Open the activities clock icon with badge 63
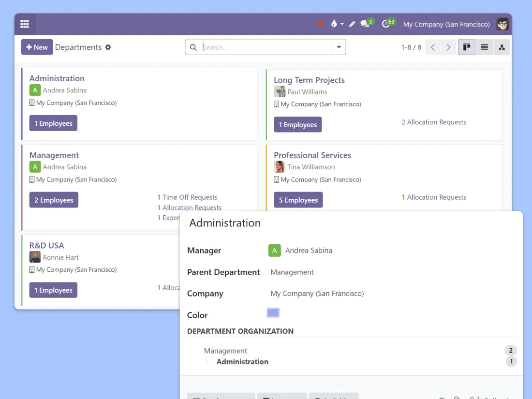Screen dimensions: 532x399 tap(387, 24)
